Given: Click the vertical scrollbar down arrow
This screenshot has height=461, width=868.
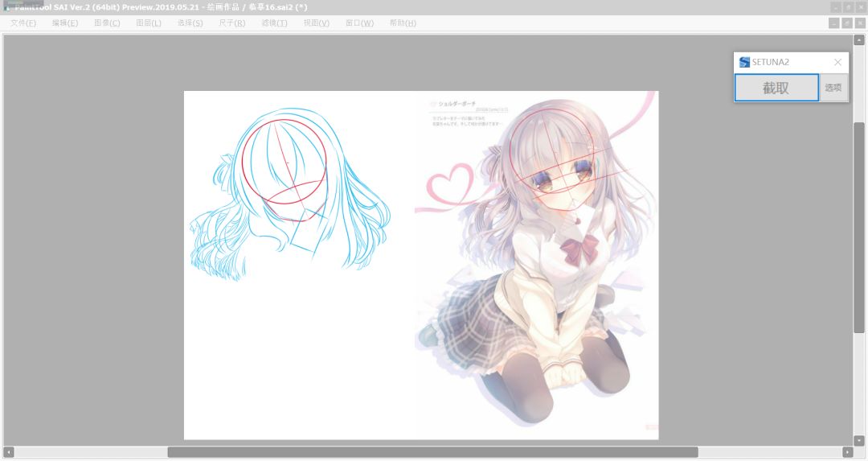Looking at the screenshot, I should pyautogui.click(x=858, y=441).
